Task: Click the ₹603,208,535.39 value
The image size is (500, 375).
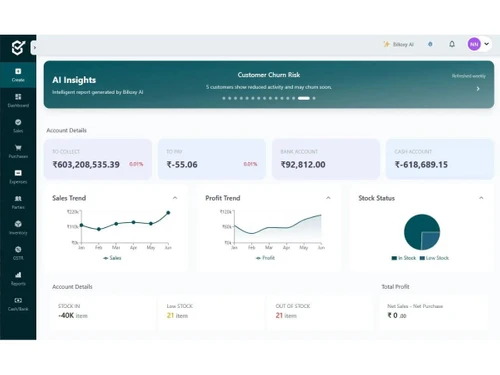Action: coord(86,164)
